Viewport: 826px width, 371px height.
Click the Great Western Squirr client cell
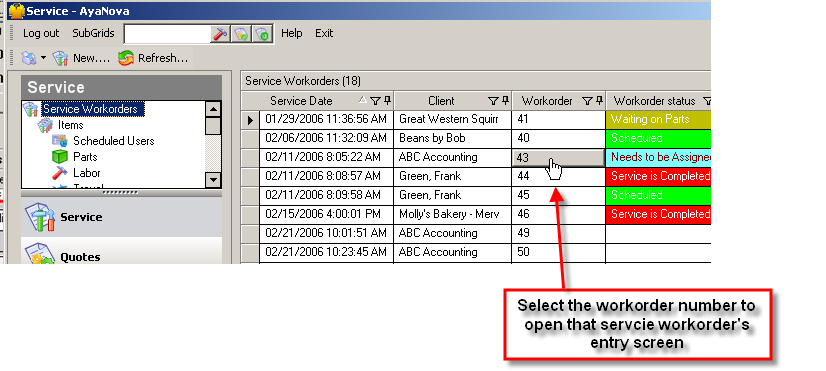453,120
